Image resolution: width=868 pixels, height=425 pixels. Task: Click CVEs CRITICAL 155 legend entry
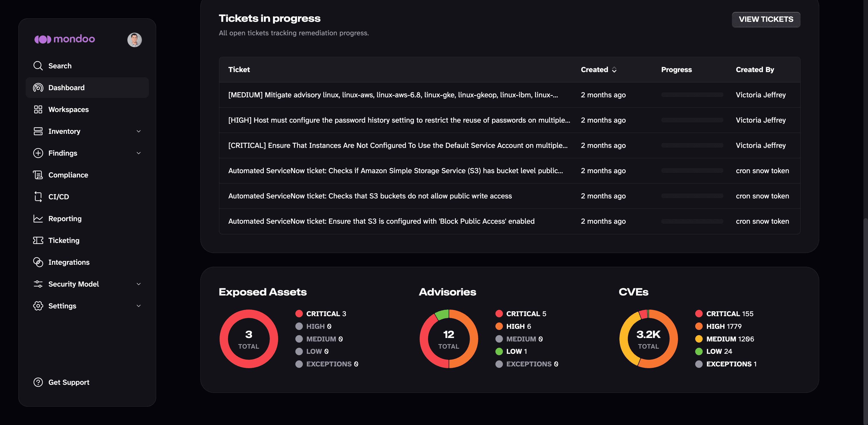click(x=724, y=314)
